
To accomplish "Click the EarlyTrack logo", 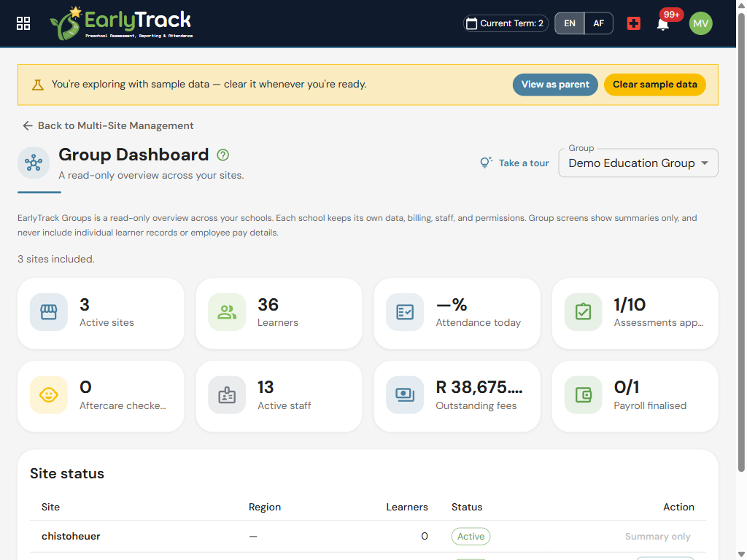I will click(122, 23).
